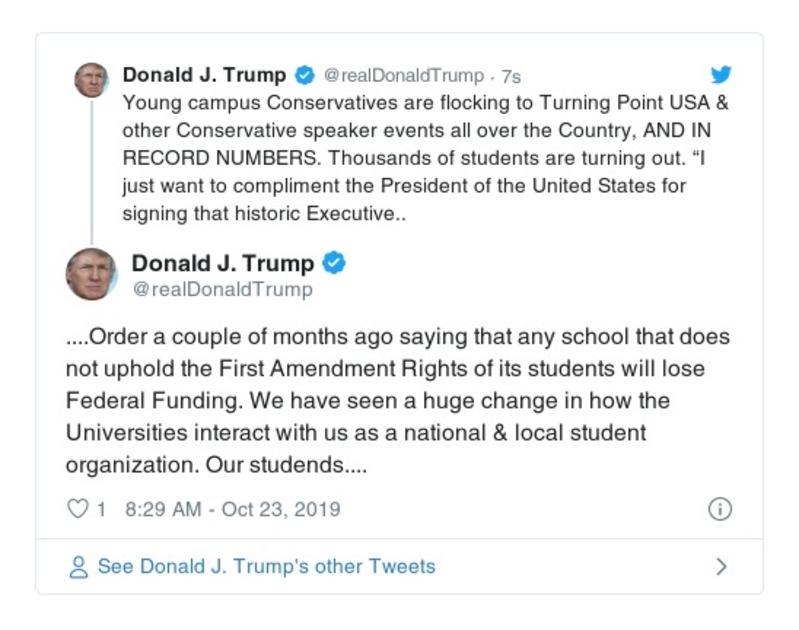The image size is (799, 630).
Task: Open the small profile avatar in the parent tweet
Action: point(91,80)
